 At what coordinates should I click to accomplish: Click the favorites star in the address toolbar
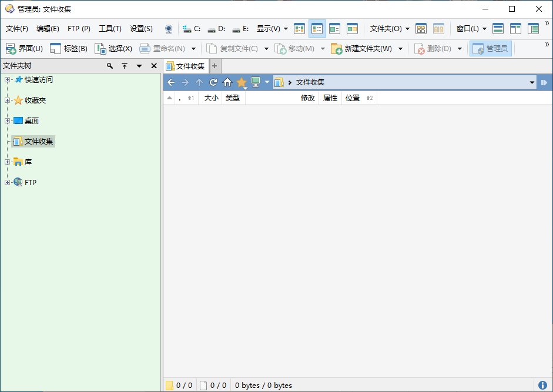[x=242, y=82]
